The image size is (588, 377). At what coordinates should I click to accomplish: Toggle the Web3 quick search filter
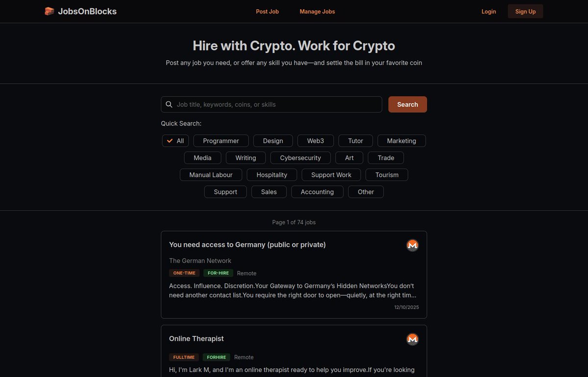pyautogui.click(x=316, y=141)
